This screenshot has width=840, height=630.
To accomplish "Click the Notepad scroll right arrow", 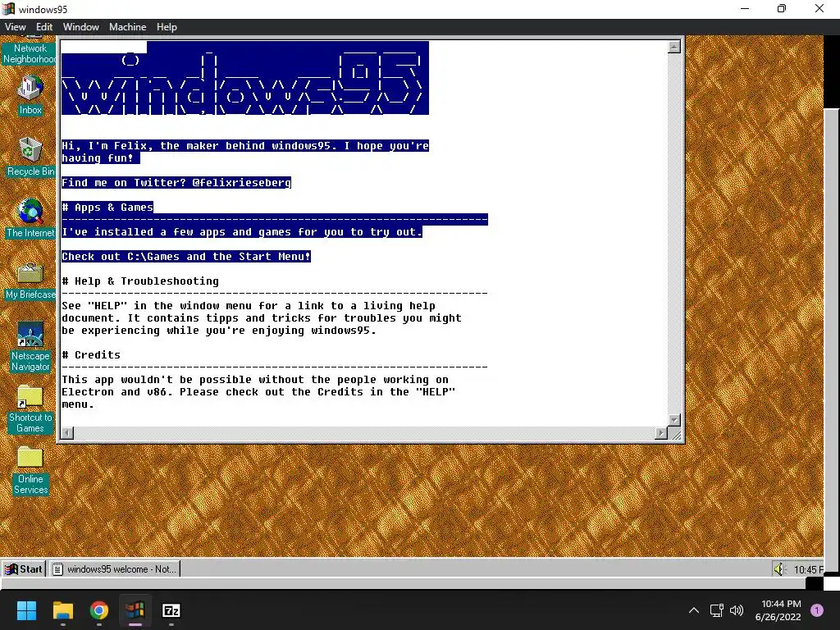I will pos(661,433).
